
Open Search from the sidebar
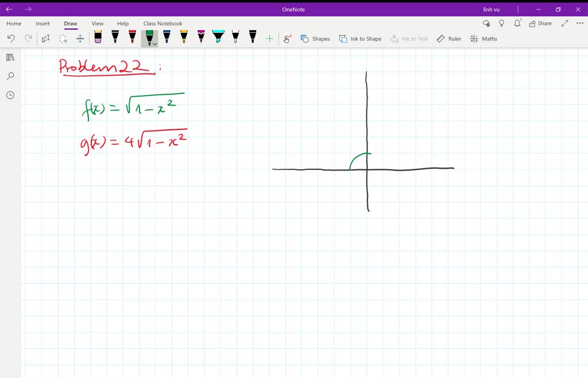[x=10, y=76]
